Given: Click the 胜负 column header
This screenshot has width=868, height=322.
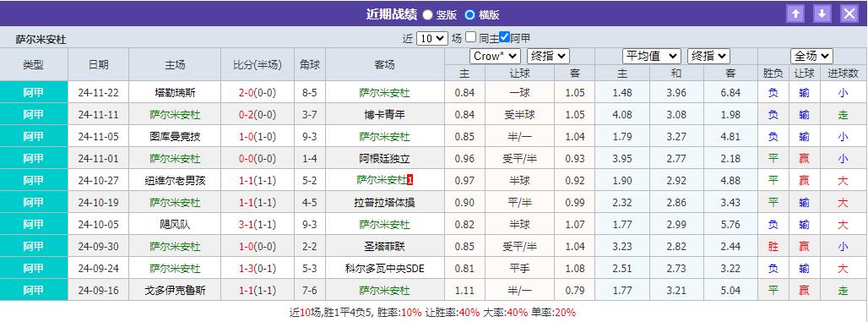Looking at the screenshot, I should click(x=773, y=74).
